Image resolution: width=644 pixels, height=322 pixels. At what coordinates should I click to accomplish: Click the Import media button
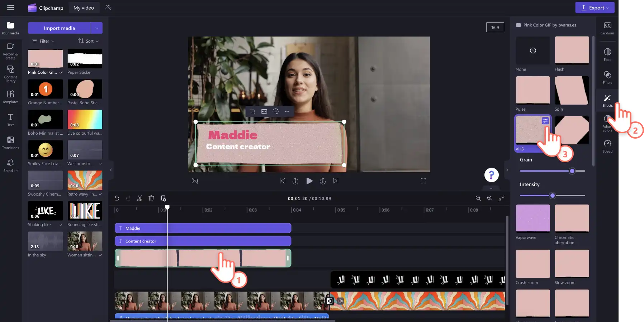(x=60, y=28)
